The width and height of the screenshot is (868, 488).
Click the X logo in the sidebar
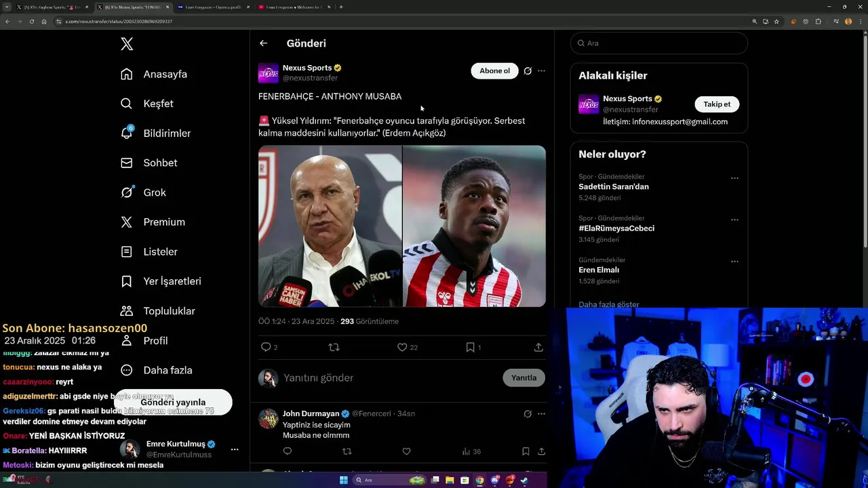click(127, 44)
